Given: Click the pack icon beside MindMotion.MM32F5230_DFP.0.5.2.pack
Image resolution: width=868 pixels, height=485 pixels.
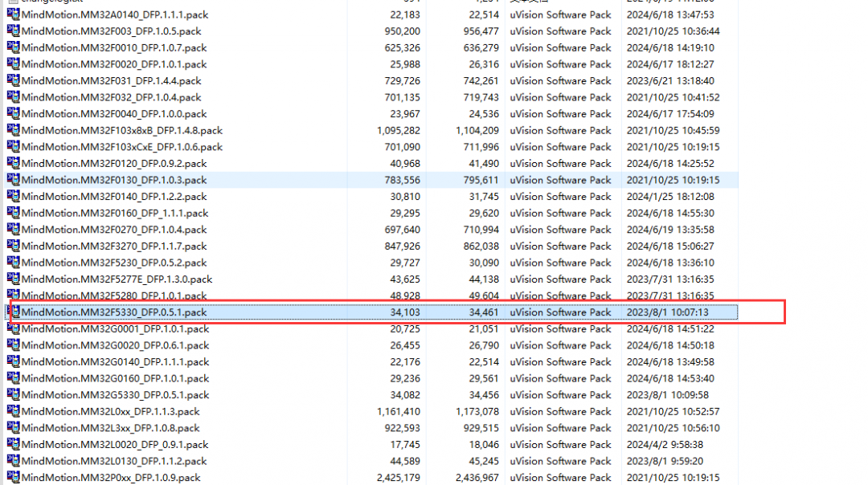Looking at the screenshot, I should (14, 263).
